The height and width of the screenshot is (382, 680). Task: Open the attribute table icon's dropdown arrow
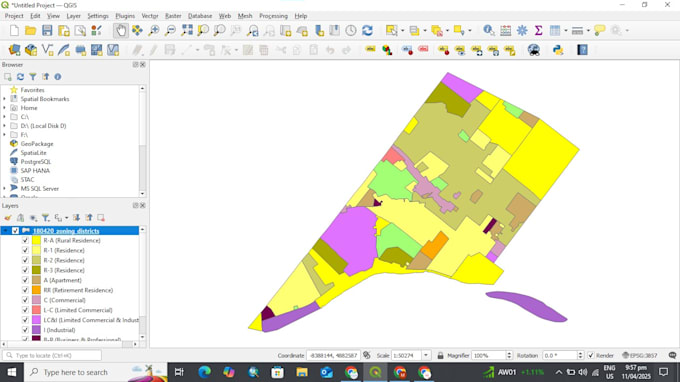tap(566, 30)
